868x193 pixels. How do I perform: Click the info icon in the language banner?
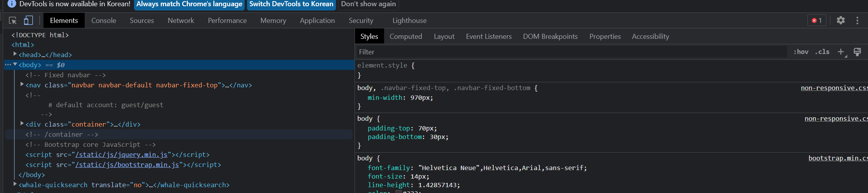pyautogui.click(x=12, y=4)
